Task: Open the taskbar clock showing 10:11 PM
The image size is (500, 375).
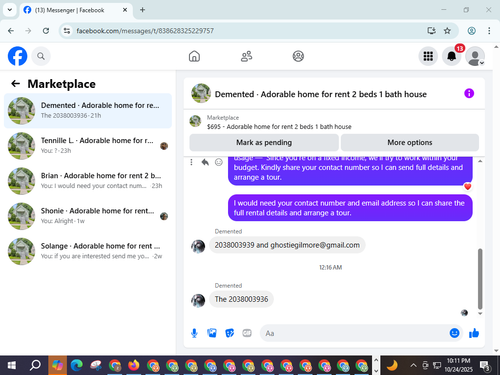Action: pyautogui.click(x=458, y=365)
